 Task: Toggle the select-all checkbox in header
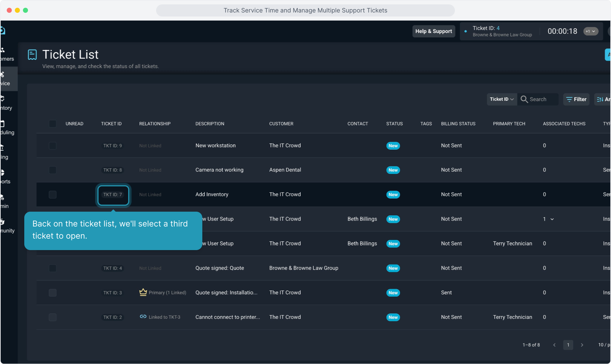coord(53,124)
